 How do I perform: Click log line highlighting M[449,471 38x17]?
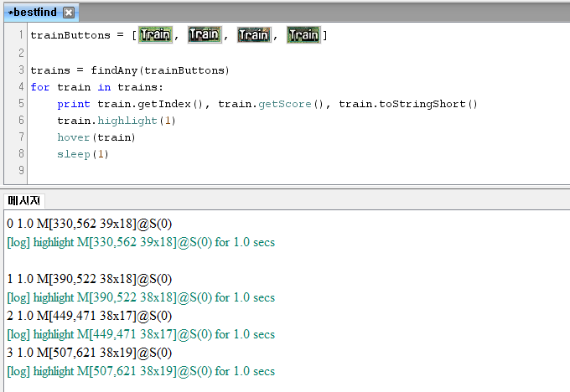coord(141,334)
